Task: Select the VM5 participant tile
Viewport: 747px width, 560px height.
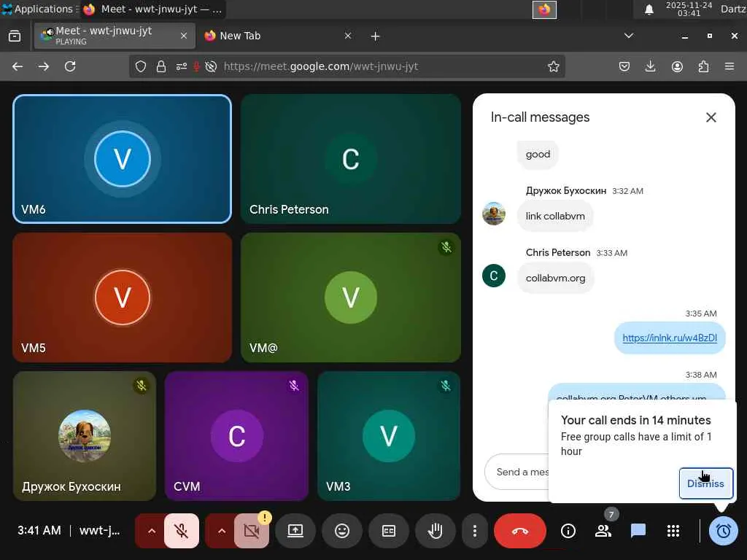Action: 123,297
